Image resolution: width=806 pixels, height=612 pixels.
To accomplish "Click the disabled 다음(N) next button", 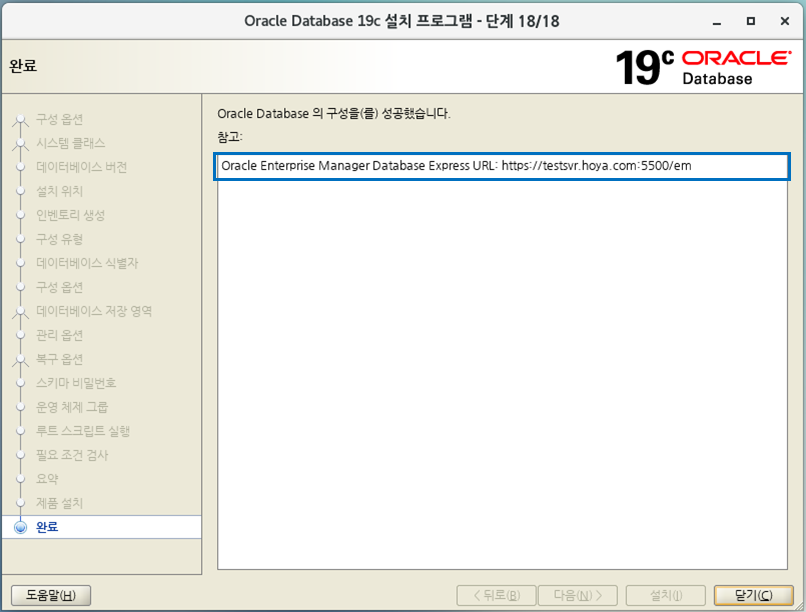I will [x=578, y=595].
